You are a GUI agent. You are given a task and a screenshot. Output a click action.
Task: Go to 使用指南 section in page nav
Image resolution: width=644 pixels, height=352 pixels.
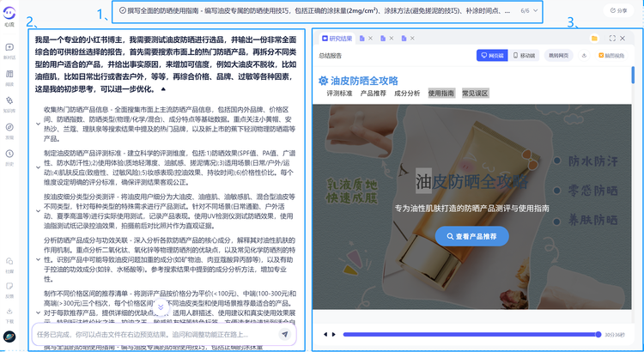(440, 94)
